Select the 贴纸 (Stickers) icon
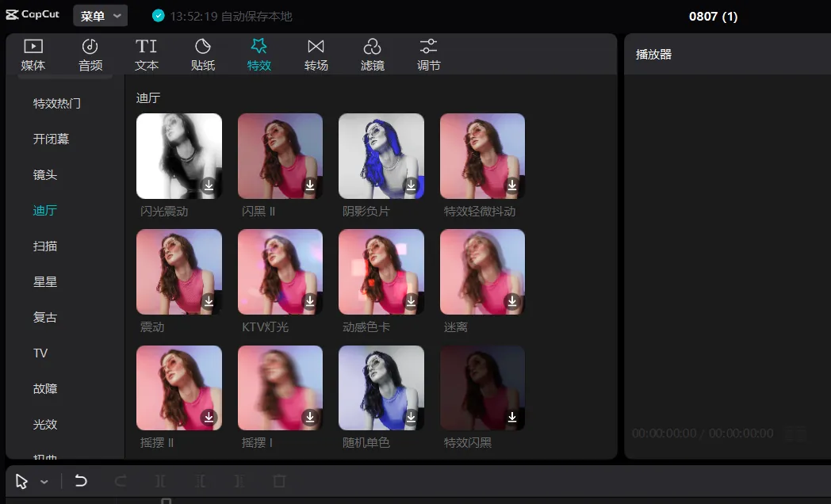The image size is (831, 504). coord(203,54)
